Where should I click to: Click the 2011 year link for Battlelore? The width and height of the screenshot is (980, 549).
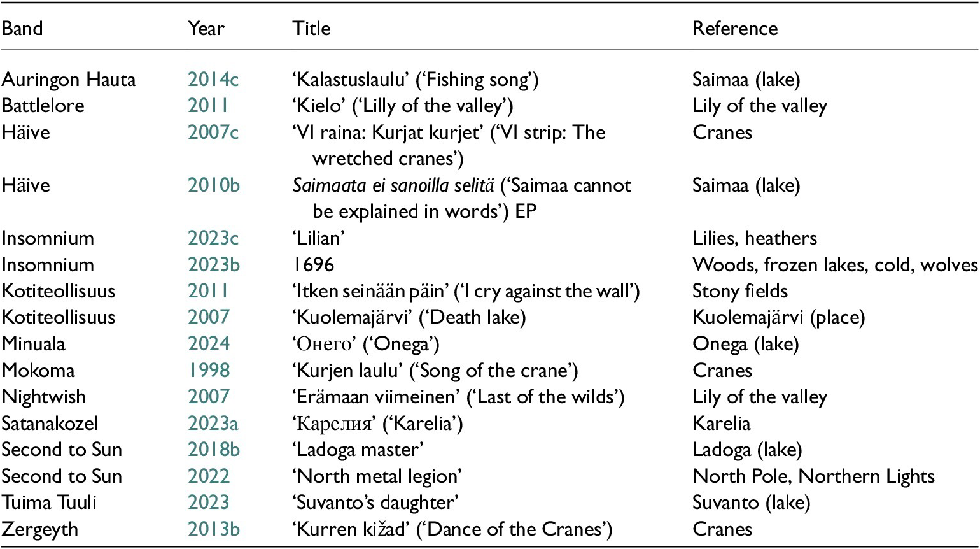(x=208, y=106)
